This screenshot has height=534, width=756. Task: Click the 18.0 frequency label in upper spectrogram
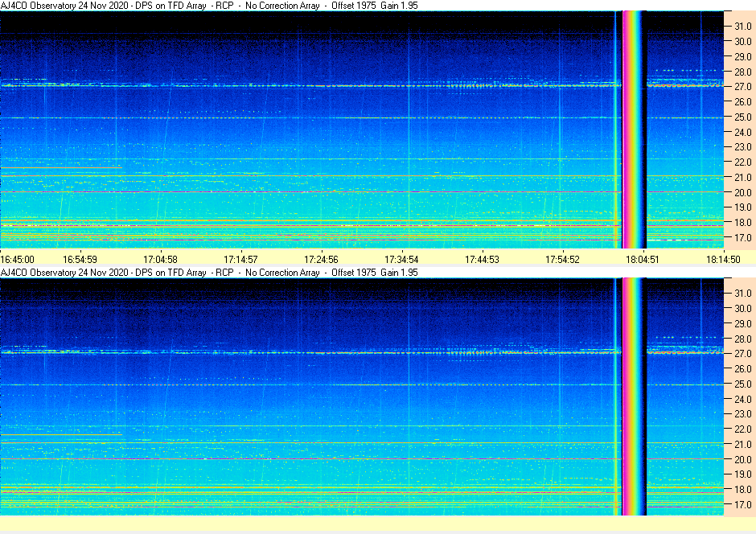pyautogui.click(x=743, y=222)
